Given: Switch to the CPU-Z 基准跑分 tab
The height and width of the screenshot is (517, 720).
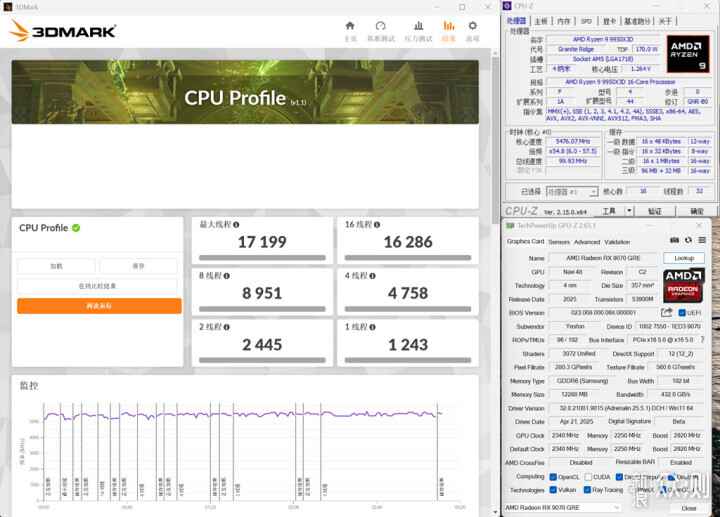Looking at the screenshot, I should [x=637, y=21].
